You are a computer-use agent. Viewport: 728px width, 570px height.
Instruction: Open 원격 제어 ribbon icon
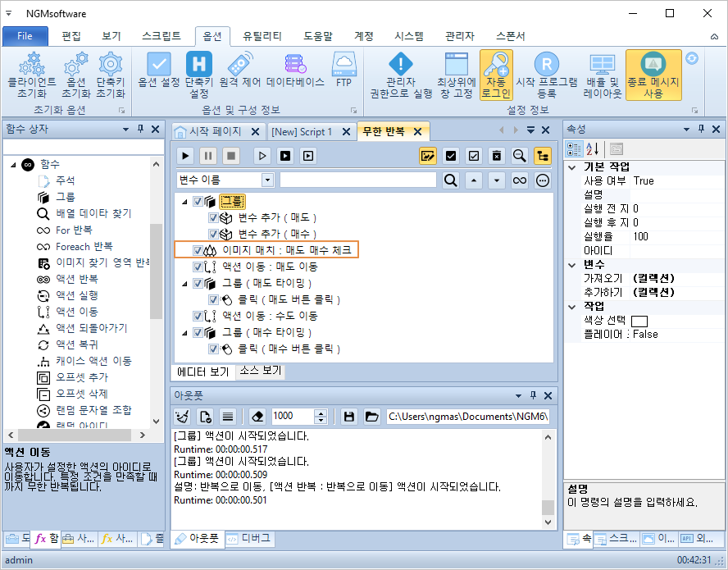[x=239, y=71]
